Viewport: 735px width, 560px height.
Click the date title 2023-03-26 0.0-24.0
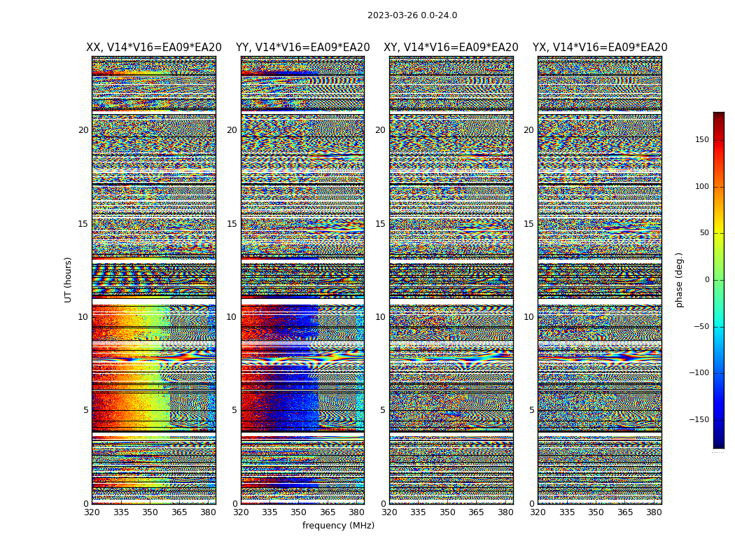(x=412, y=15)
